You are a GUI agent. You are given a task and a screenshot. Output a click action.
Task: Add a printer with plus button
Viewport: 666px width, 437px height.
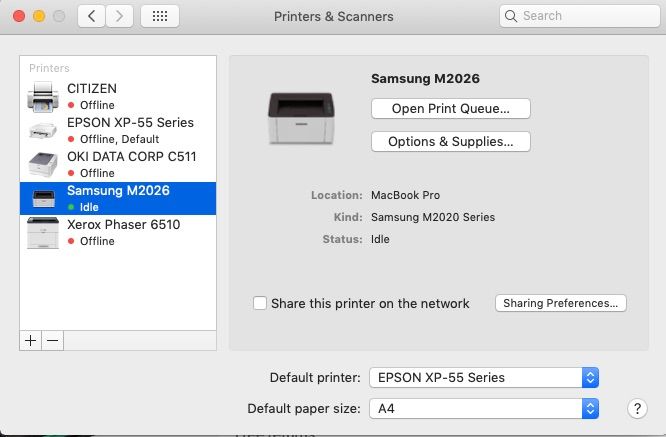coord(31,341)
